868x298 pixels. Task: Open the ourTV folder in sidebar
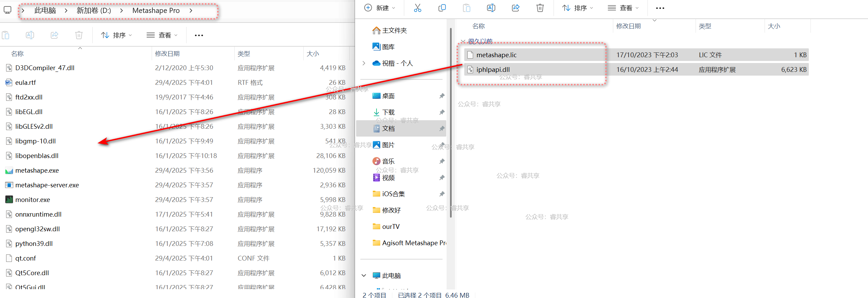pyautogui.click(x=390, y=226)
